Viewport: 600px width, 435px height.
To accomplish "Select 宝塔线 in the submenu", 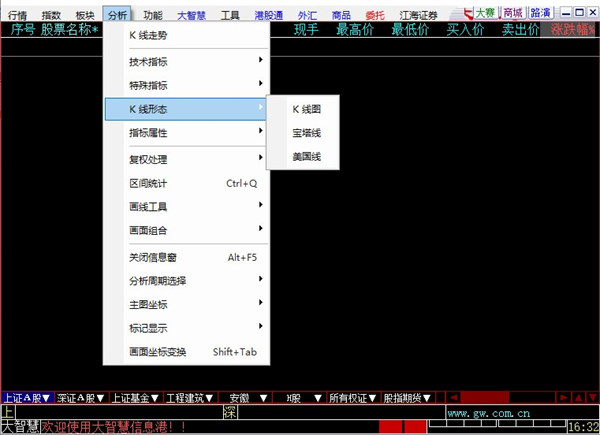I will (x=303, y=133).
